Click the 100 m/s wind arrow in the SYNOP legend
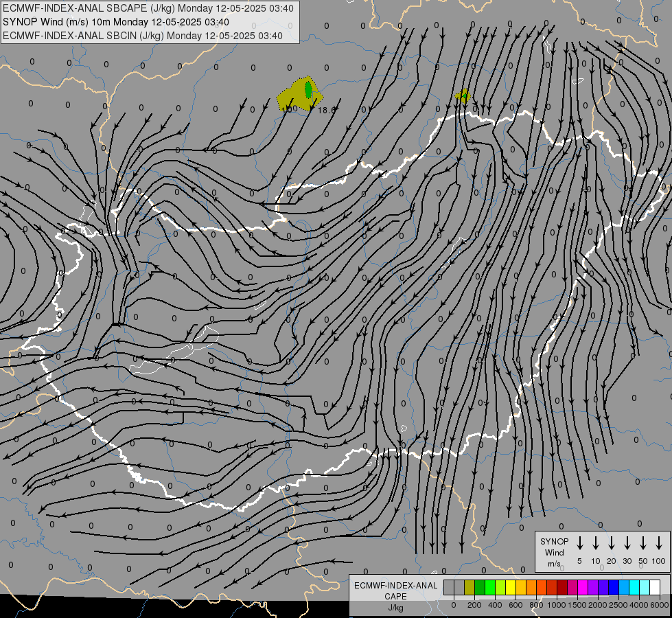 coord(659,544)
